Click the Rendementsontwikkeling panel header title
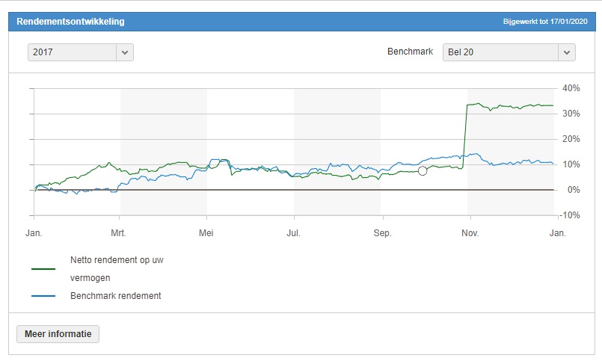This screenshot has height=364, width=602. [71, 22]
